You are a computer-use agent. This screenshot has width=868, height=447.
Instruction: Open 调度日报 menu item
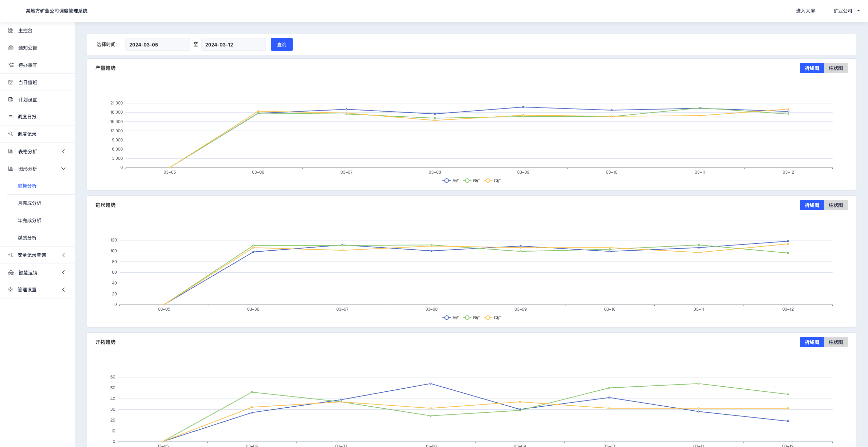coord(37,117)
